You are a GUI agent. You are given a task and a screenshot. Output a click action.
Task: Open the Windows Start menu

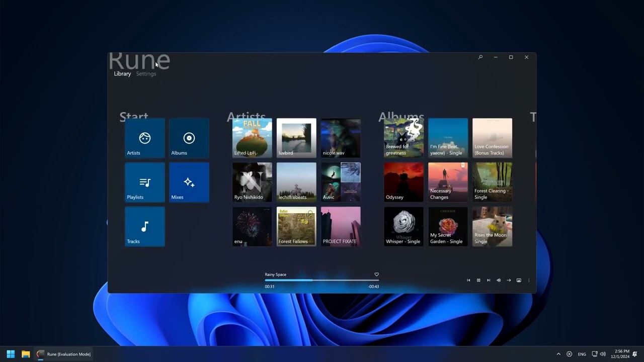[11, 354]
